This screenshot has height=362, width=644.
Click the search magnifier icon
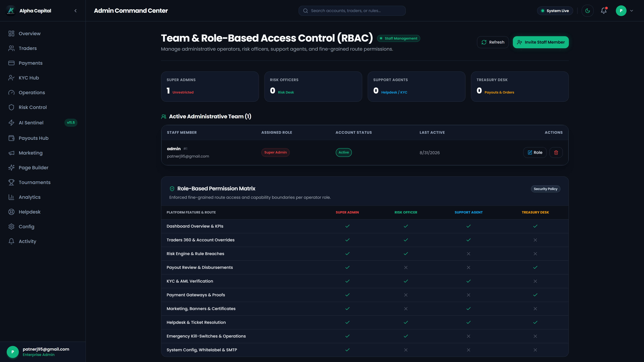point(306,11)
